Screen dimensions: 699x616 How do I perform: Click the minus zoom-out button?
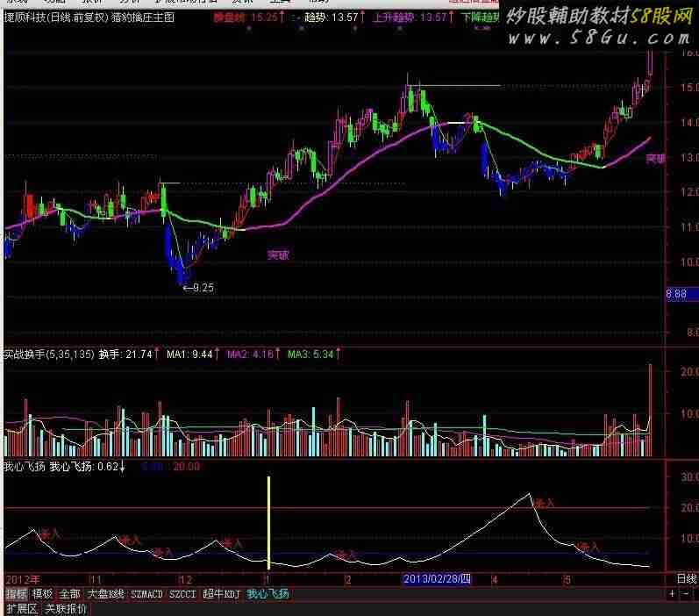[686, 594]
